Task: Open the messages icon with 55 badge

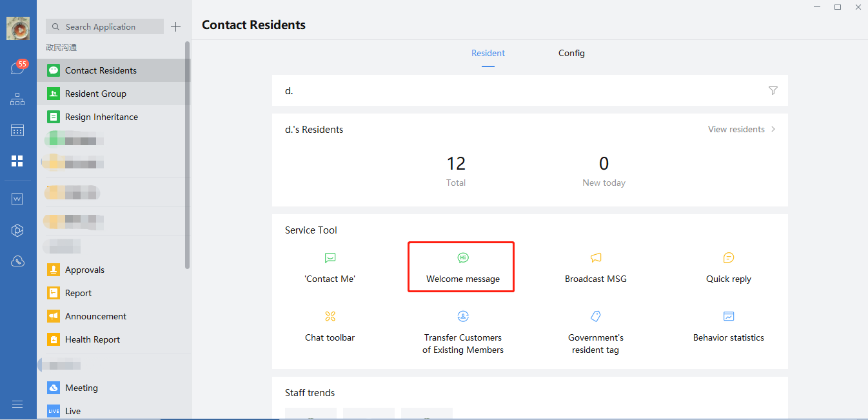Action: point(17,68)
